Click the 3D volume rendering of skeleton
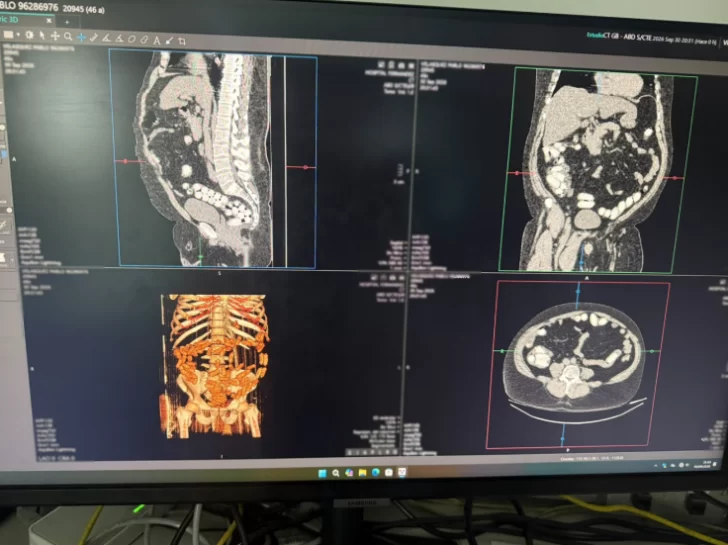 click(214, 366)
